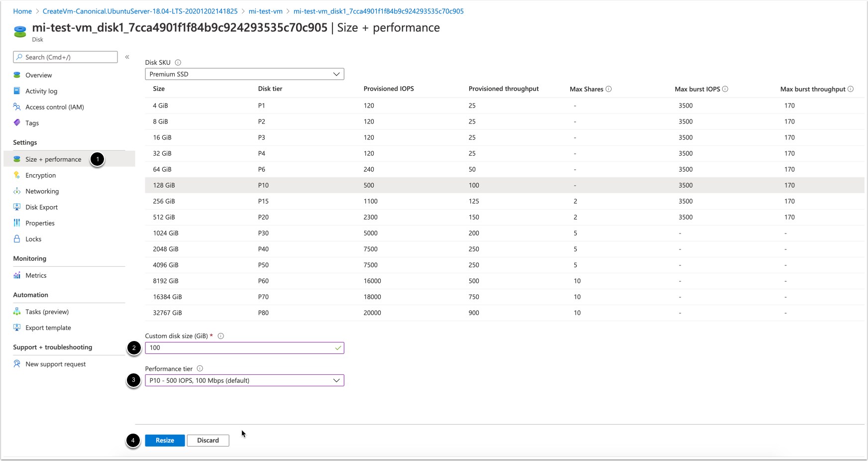868x461 pixels.
Task: Open the Disk SKU Premium SSD dropdown
Action: 244,74
